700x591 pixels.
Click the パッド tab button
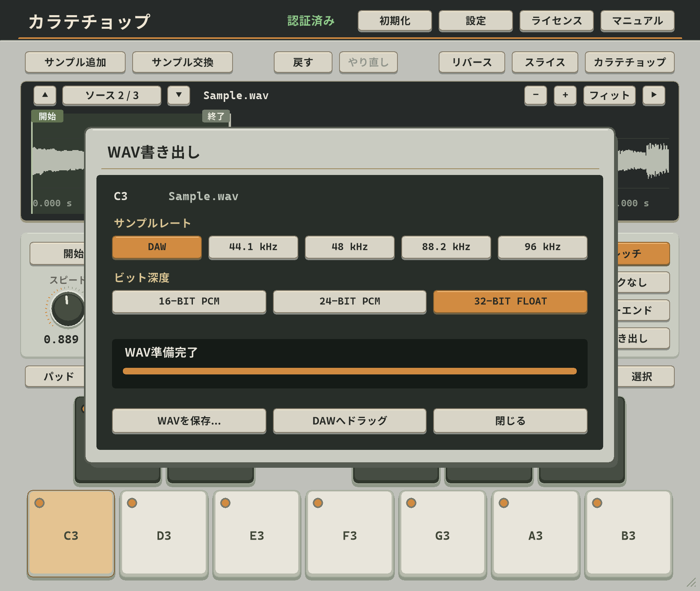(55, 376)
